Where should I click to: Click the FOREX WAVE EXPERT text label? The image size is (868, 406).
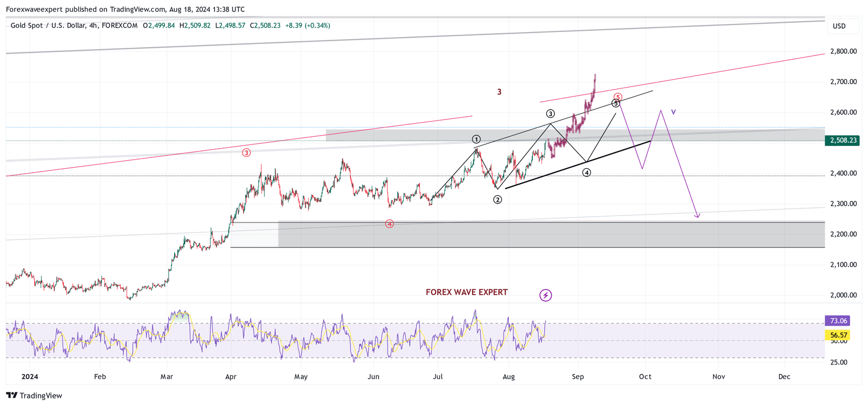coord(467,292)
